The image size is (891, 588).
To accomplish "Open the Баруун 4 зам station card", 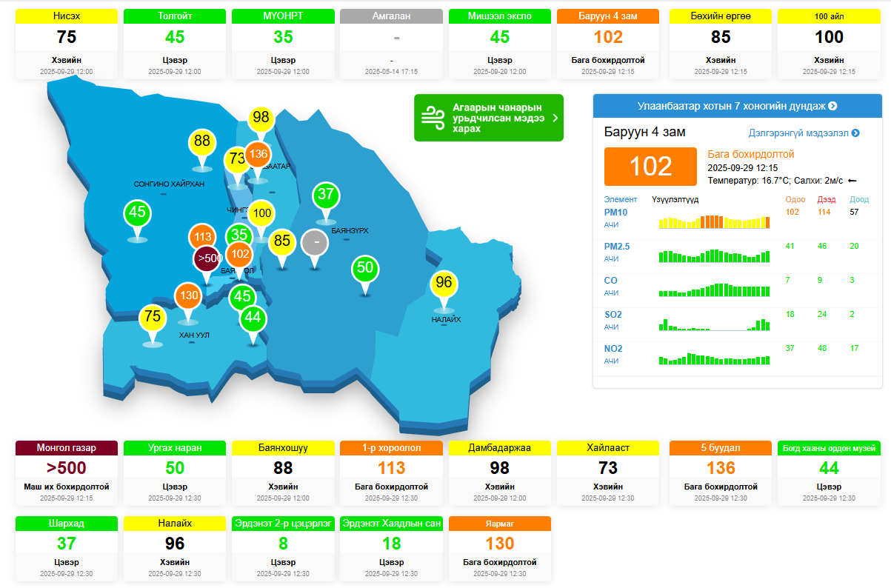I will point(608,44).
